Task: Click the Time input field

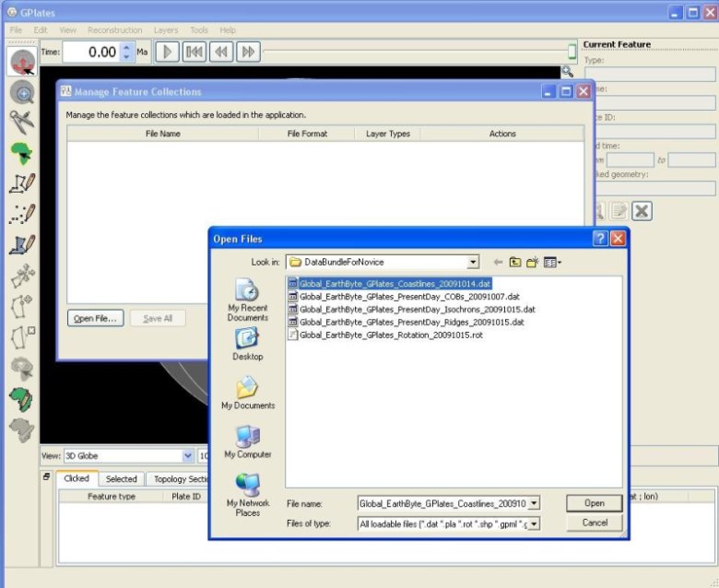Action: (x=91, y=52)
